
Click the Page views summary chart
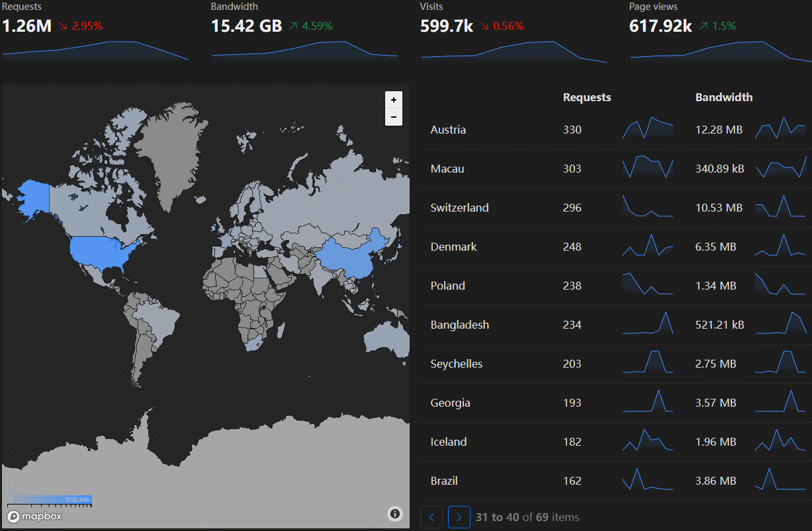pos(721,51)
